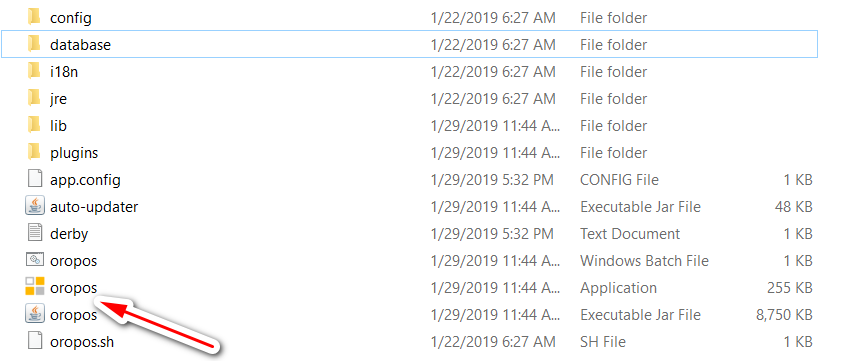Click the plugins folder icon

coord(34,152)
